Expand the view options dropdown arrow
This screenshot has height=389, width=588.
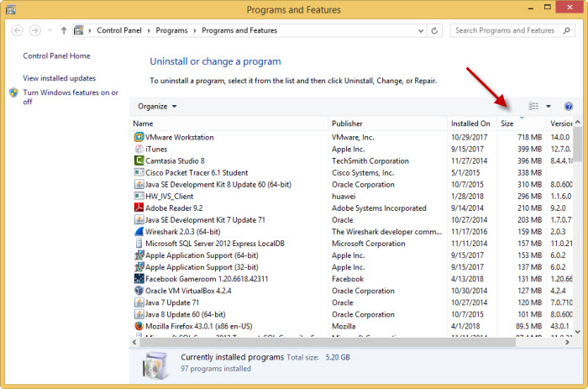coord(549,106)
